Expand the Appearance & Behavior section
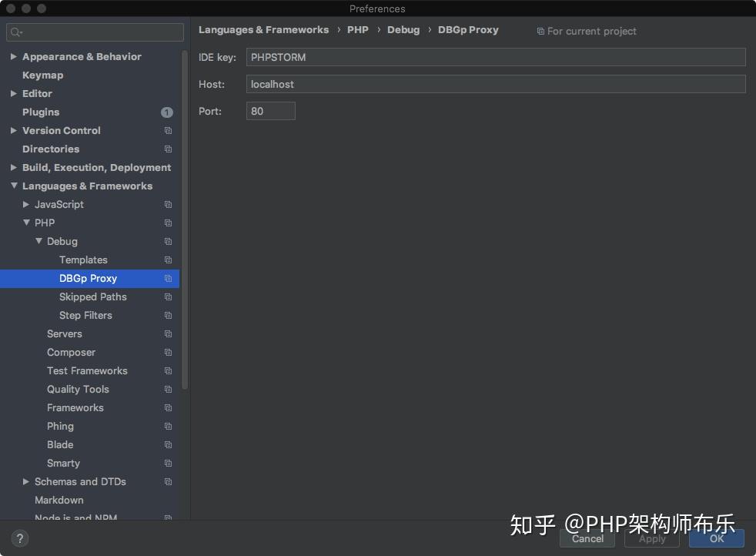The image size is (756, 556). point(12,56)
